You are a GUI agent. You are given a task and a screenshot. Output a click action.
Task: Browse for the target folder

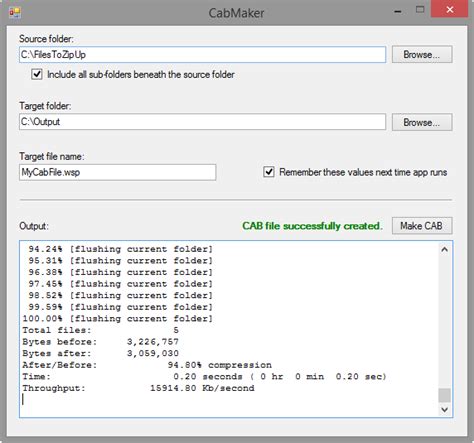[422, 122]
